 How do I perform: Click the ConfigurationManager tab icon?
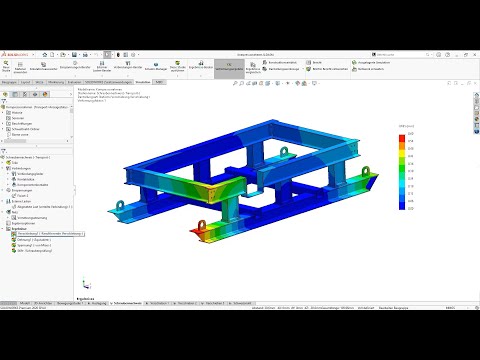pyautogui.click(x=25, y=94)
